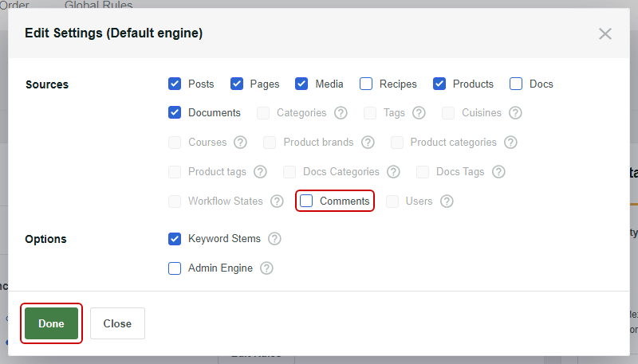
Task: Open help icon next to Tags
Action: [x=419, y=112]
